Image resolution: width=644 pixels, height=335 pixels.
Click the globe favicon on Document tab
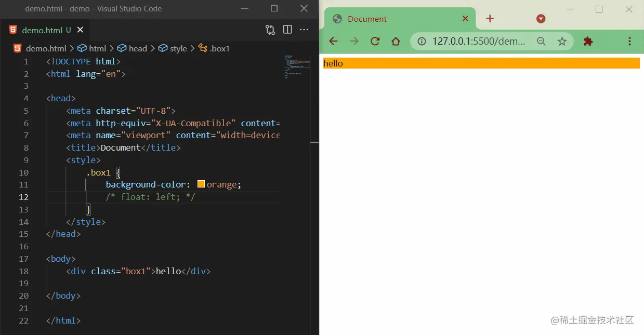coord(337,19)
